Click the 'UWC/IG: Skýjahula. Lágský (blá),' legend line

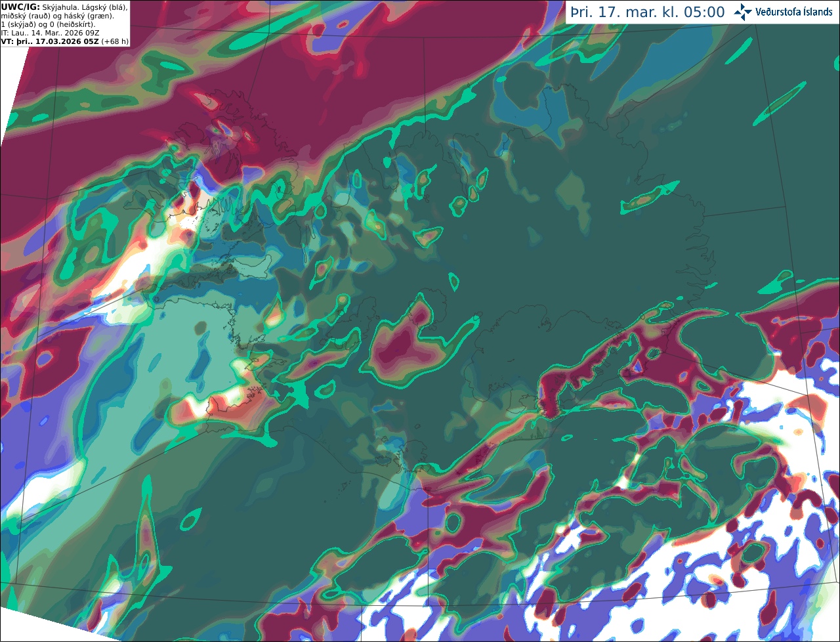click(x=64, y=7)
